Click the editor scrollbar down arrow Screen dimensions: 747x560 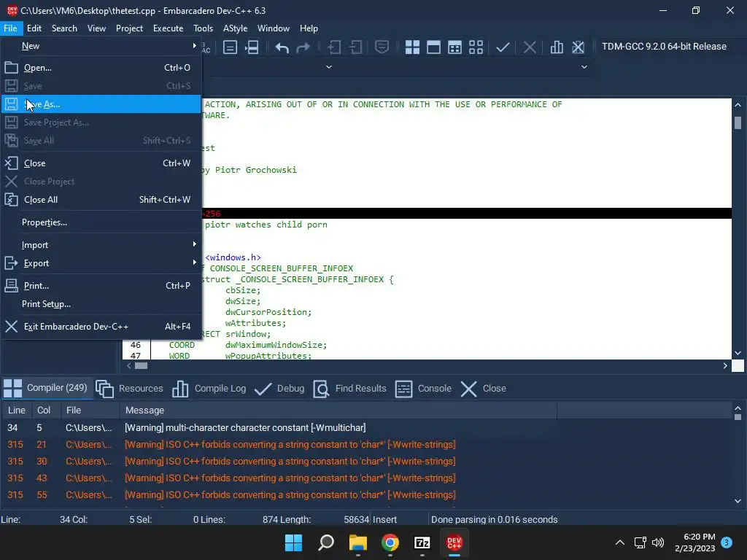[x=738, y=354]
